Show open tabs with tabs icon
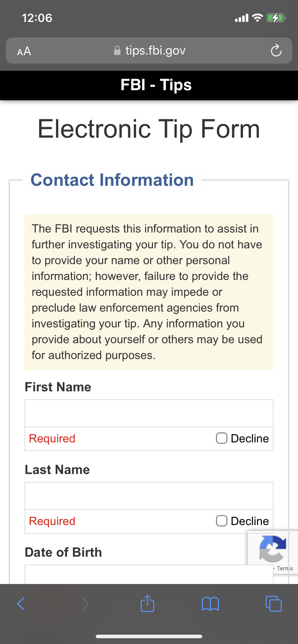The image size is (298, 644). pyautogui.click(x=274, y=603)
